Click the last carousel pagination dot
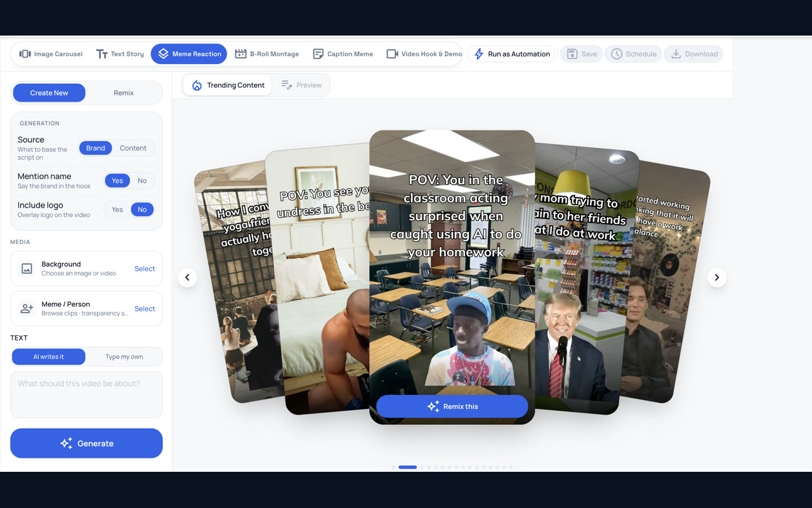812x508 pixels. [511, 467]
